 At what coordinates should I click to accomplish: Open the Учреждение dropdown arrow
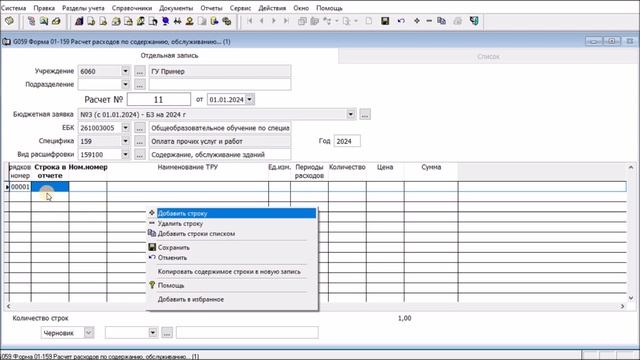pos(125,71)
